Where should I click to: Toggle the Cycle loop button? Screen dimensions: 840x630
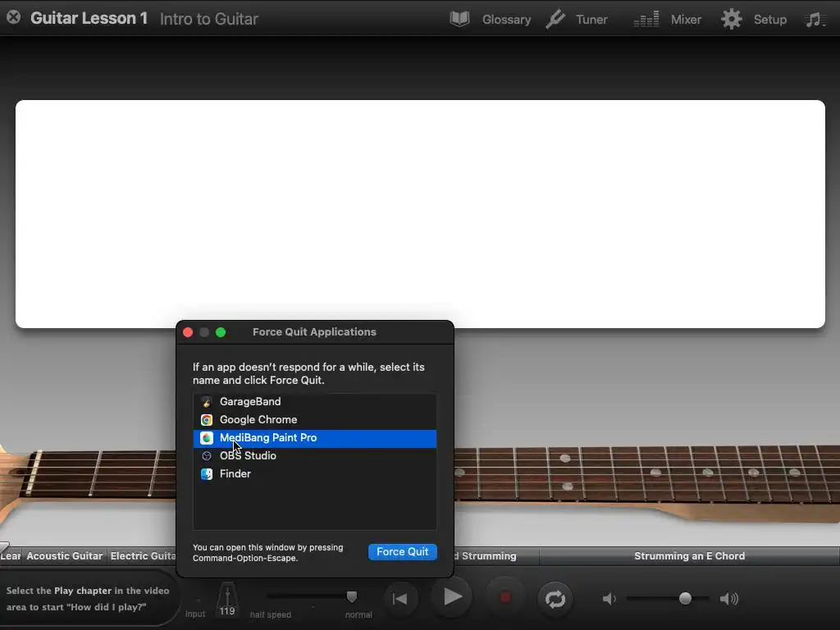(555, 599)
